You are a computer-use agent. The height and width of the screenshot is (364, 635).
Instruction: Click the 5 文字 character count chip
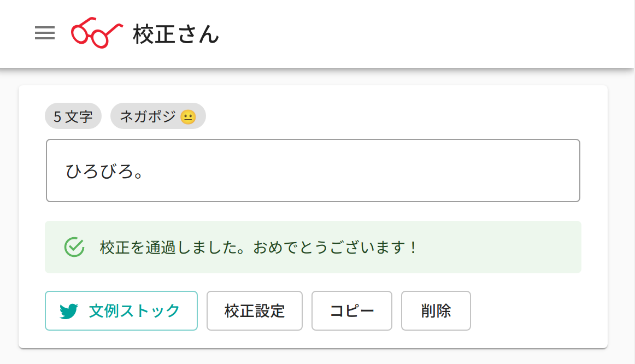pyautogui.click(x=73, y=116)
